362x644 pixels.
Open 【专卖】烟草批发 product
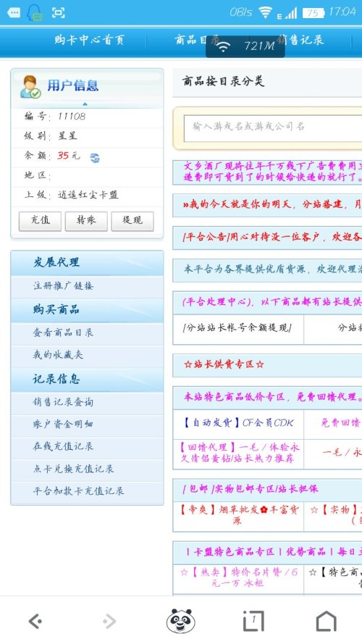tap(238, 516)
